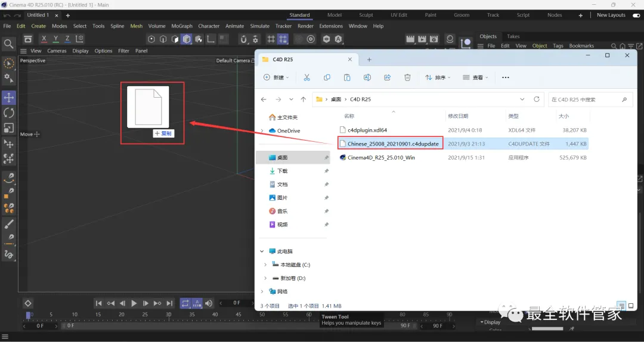This screenshot has height=342, width=644.
Task: Click the record keyframe diamond icon
Action: (28, 303)
